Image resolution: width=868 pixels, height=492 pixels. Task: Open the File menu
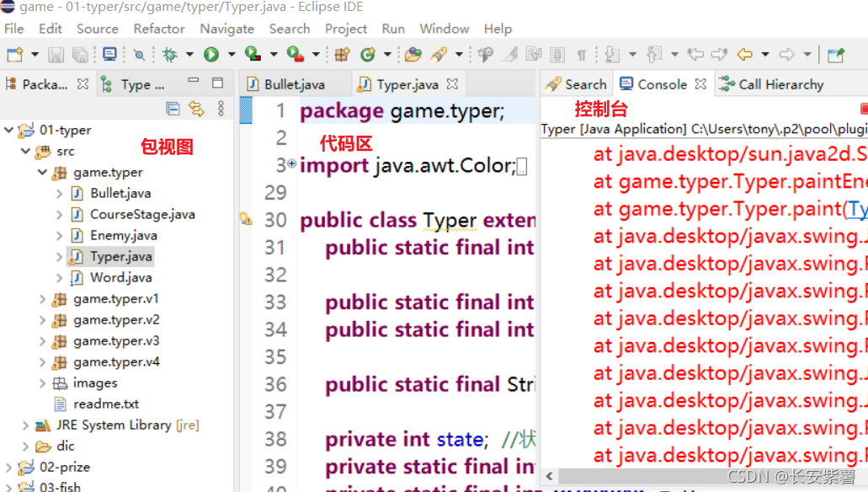13,29
